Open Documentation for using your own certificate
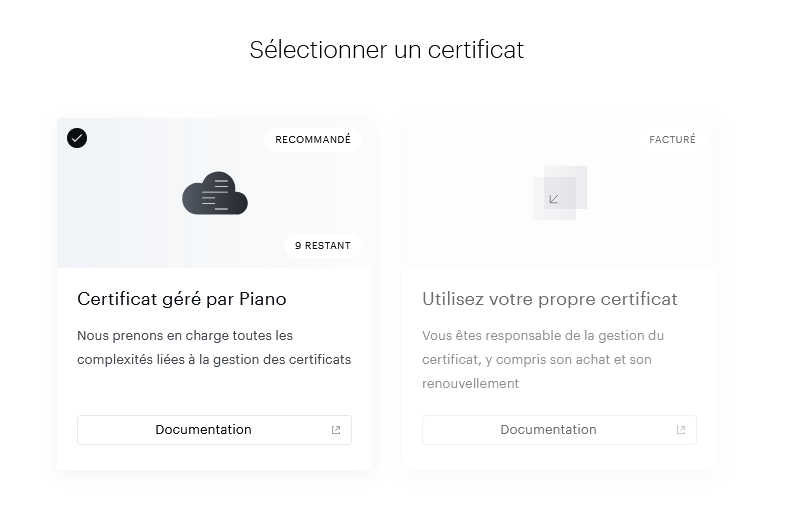Screen dimensions: 788x518 tap(548, 430)
